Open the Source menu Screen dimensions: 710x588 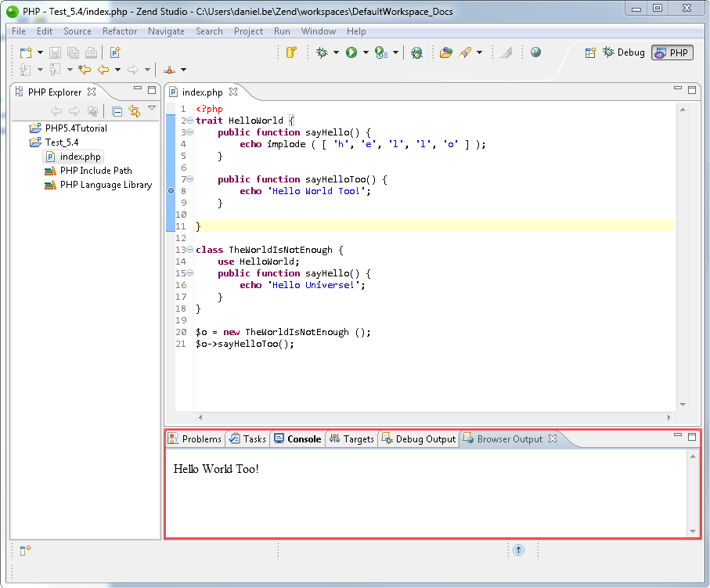click(x=77, y=31)
